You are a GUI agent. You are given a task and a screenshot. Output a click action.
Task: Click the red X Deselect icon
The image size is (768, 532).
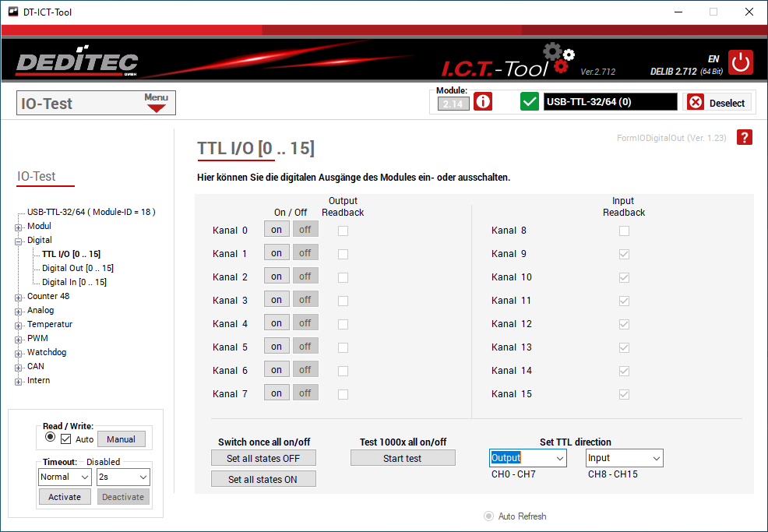click(696, 103)
